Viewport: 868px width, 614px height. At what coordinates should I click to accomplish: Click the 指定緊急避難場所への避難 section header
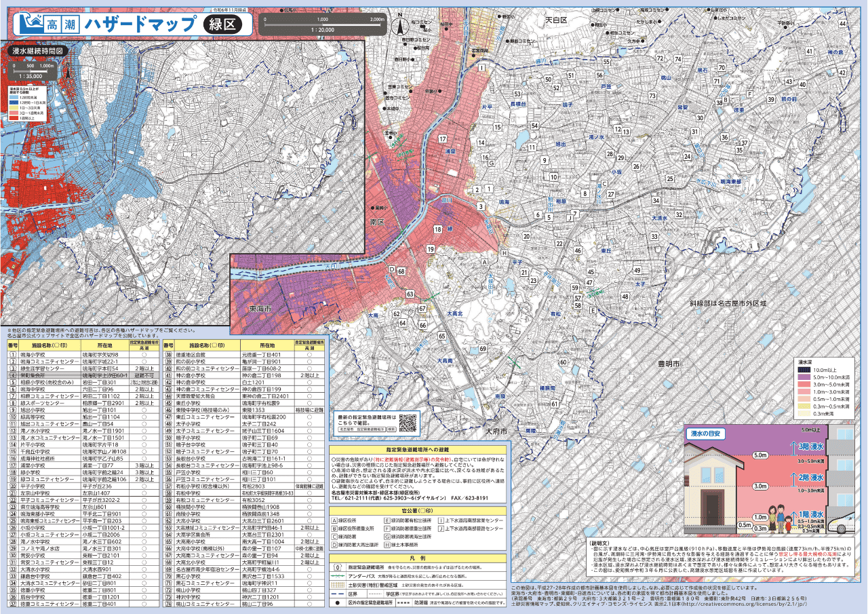[x=416, y=449]
